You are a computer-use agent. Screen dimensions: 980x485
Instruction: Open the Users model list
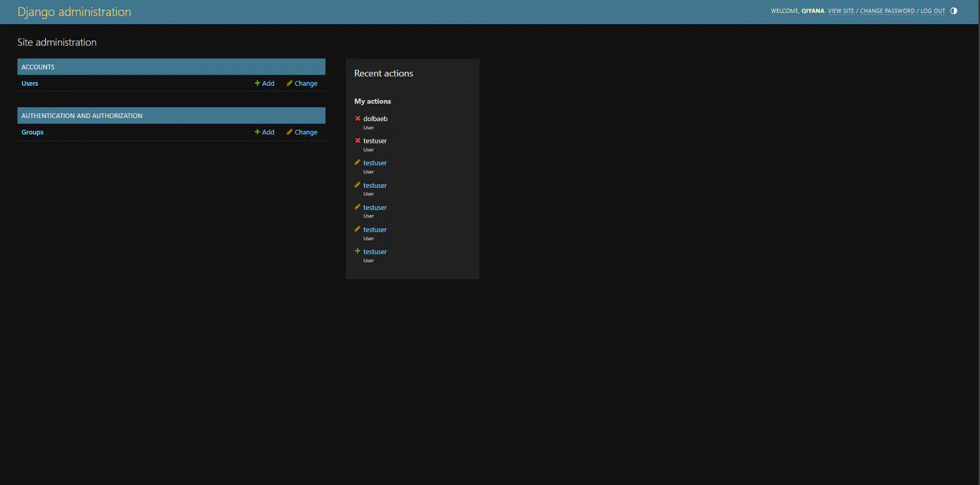tap(30, 83)
